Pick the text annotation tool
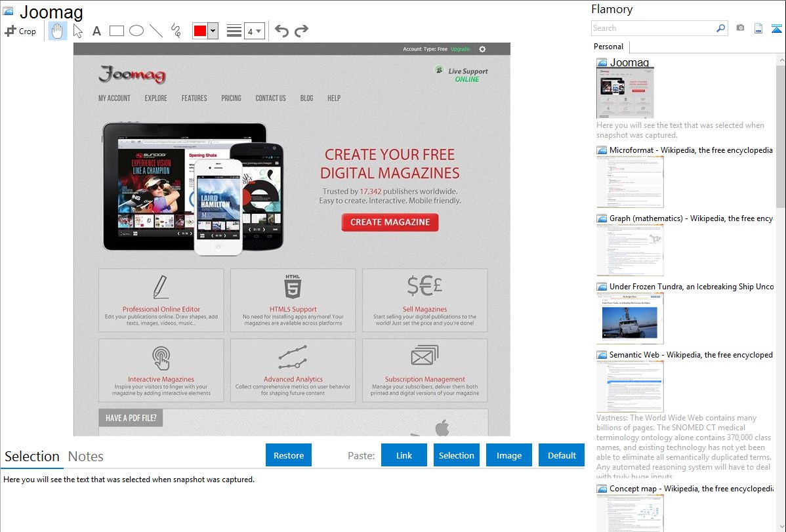The height and width of the screenshot is (532, 786). [x=96, y=31]
